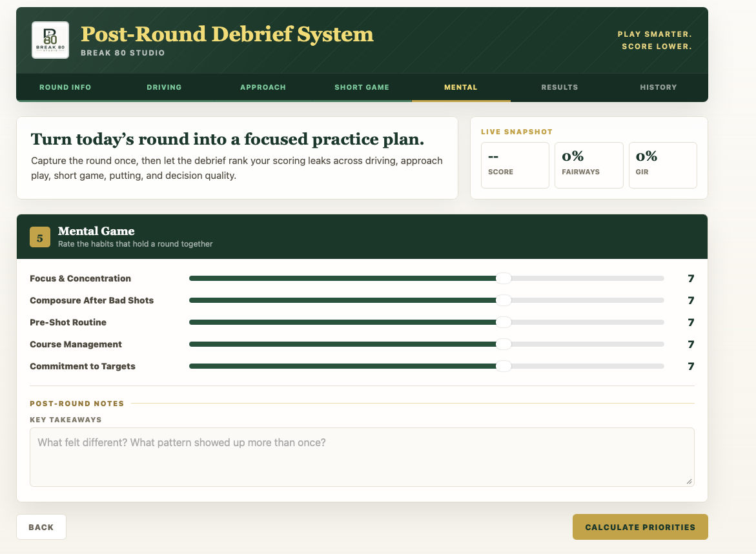Click the Post-Round Debrief System title
Image resolution: width=756 pixels, height=554 pixels.
coord(227,34)
